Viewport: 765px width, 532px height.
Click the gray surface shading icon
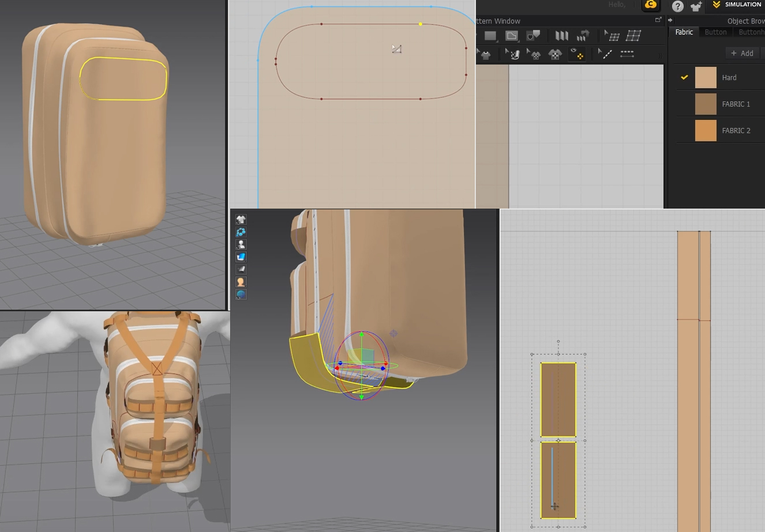tap(241, 269)
